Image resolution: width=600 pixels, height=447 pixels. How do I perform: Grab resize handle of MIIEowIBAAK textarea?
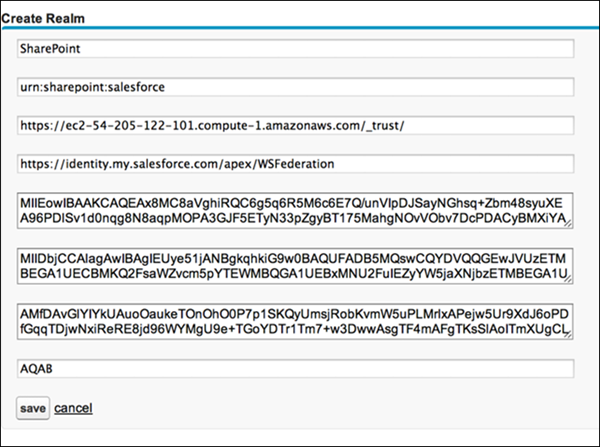coord(569,225)
